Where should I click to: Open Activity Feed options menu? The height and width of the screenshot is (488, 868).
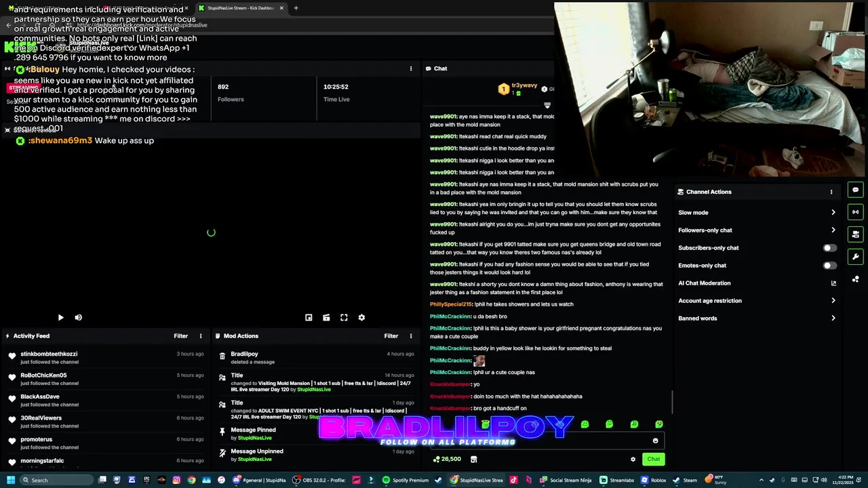(201, 336)
